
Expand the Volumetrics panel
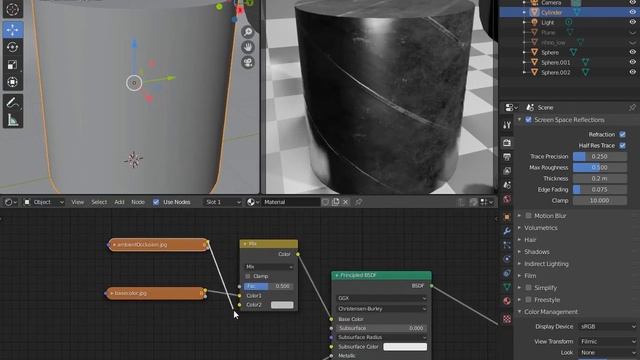pos(540,228)
